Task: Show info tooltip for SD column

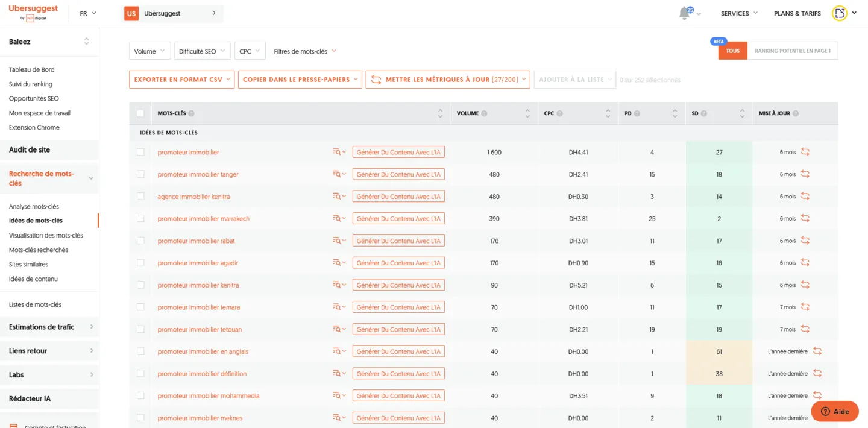Action: click(703, 113)
